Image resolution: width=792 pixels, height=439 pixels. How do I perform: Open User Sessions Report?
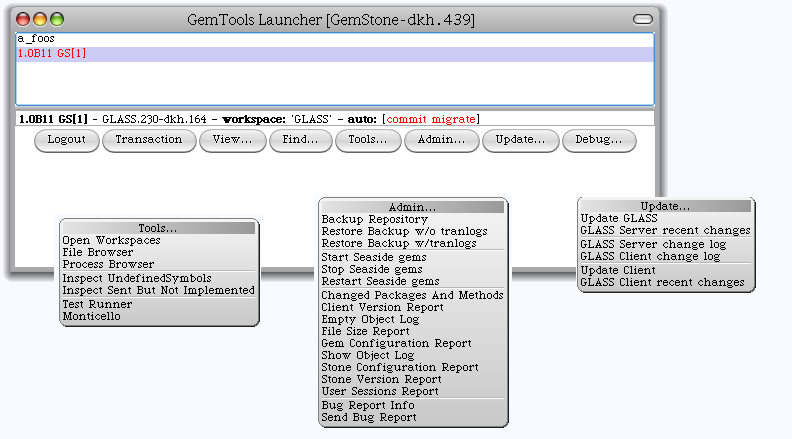413,392
